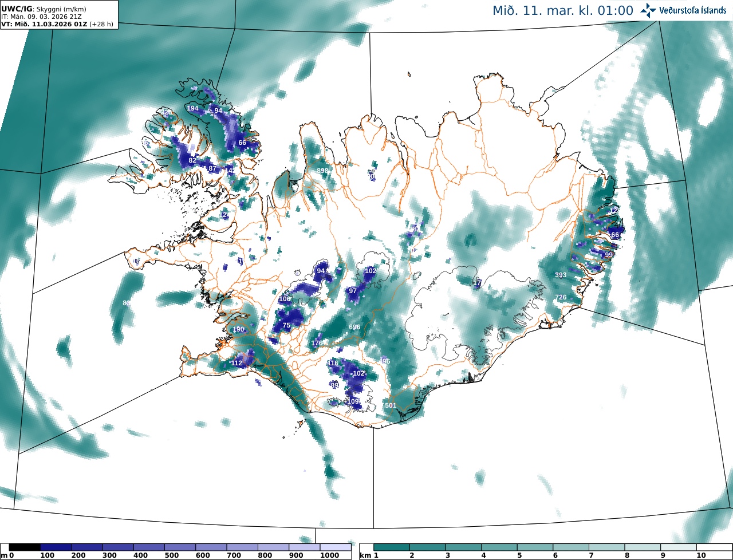The width and height of the screenshot is (733, 560).
Task: Click the 'km' unit label of the kilometre legend
Action: (x=364, y=555)
